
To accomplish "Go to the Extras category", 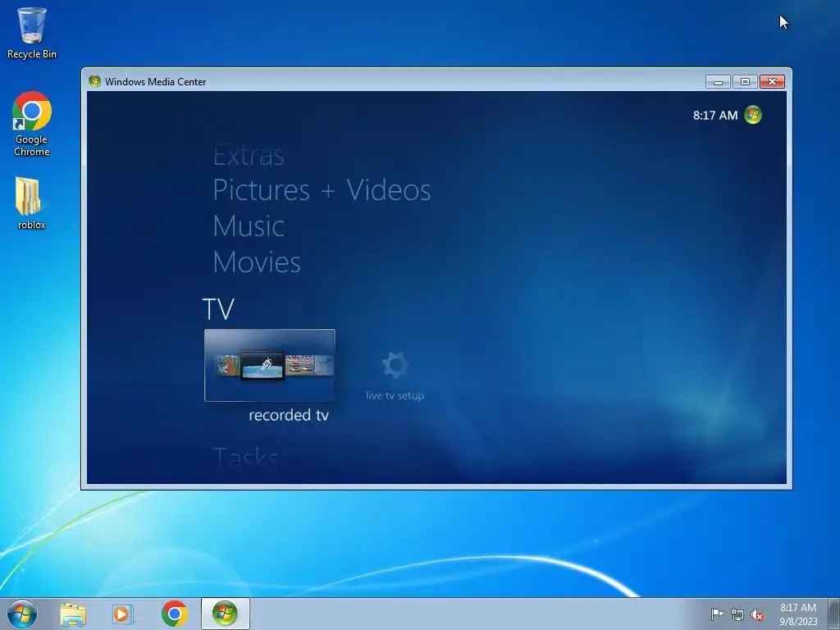I will pos(249,155).
